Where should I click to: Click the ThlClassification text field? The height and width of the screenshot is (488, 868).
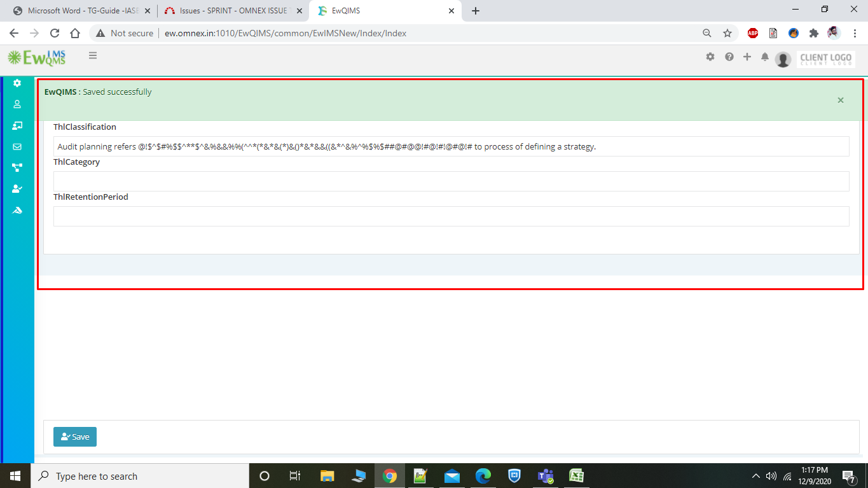451,146
